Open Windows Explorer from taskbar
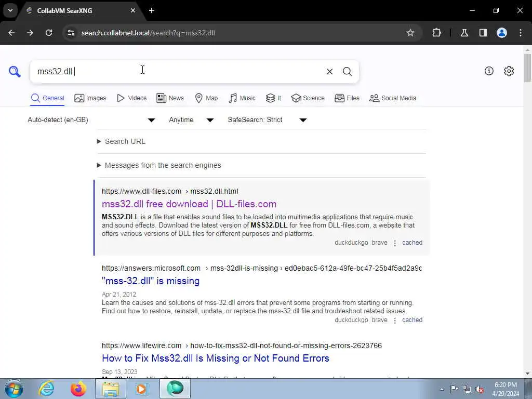This screenshot has width=532, height=399. pos(111,389)
